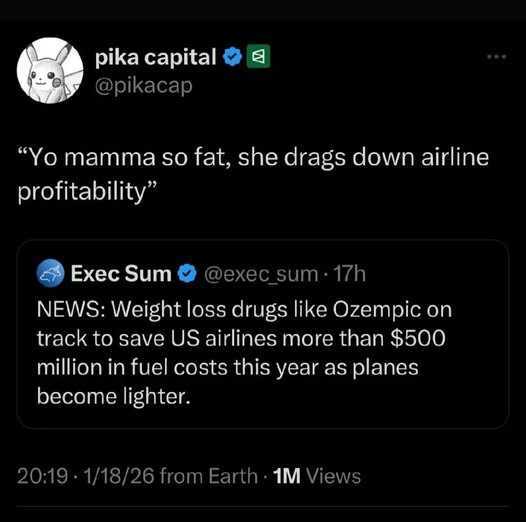Viewport: 526px width, 522px height.
Task: Click the 20:19 post time
Action: [43, 476]
